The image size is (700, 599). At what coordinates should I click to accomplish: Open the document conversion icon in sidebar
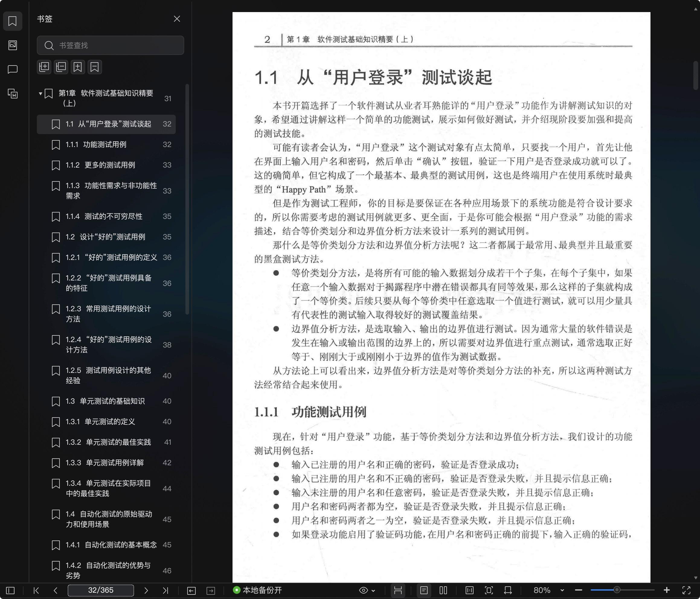click(x=12, y=94)
